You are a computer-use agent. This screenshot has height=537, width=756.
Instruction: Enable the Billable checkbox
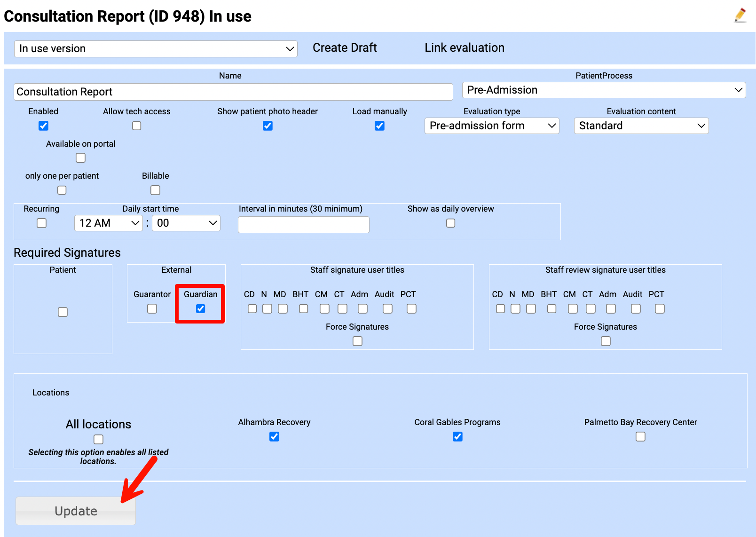pyautogui.click(x=155, y=190)
